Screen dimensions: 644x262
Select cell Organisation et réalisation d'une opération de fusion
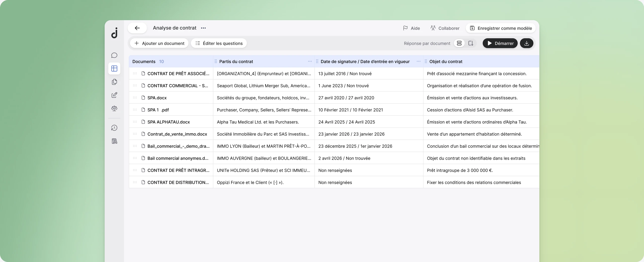(x=481, y=86)
